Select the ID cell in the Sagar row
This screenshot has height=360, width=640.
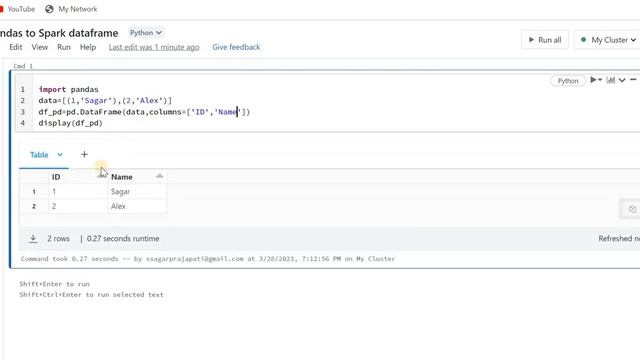[x=78, y=191]
